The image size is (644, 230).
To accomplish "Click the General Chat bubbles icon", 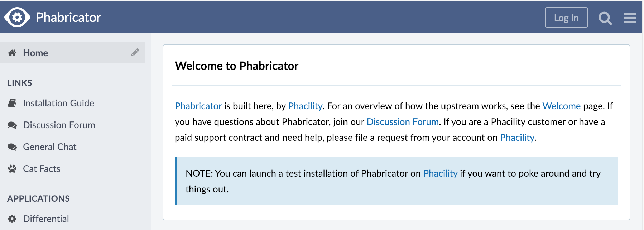I will tap(12, 147).
